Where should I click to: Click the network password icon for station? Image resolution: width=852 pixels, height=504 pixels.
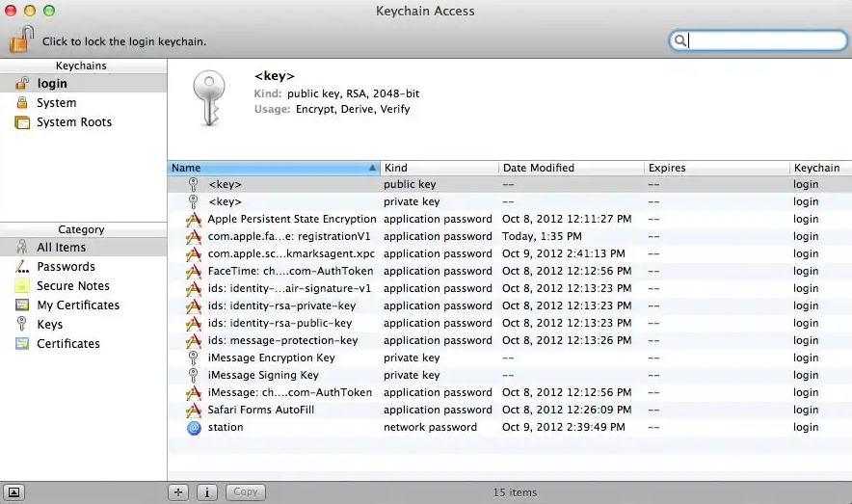pos(194,427)
